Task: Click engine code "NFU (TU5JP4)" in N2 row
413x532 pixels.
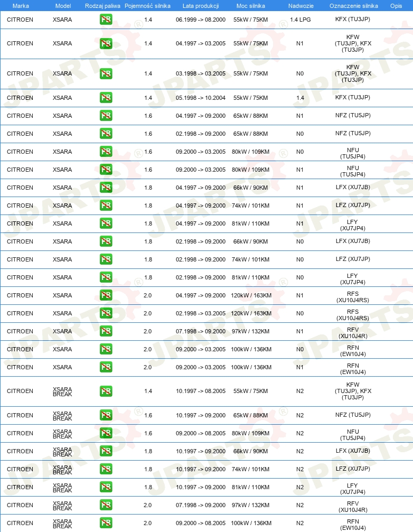Action: coord(353,435)
